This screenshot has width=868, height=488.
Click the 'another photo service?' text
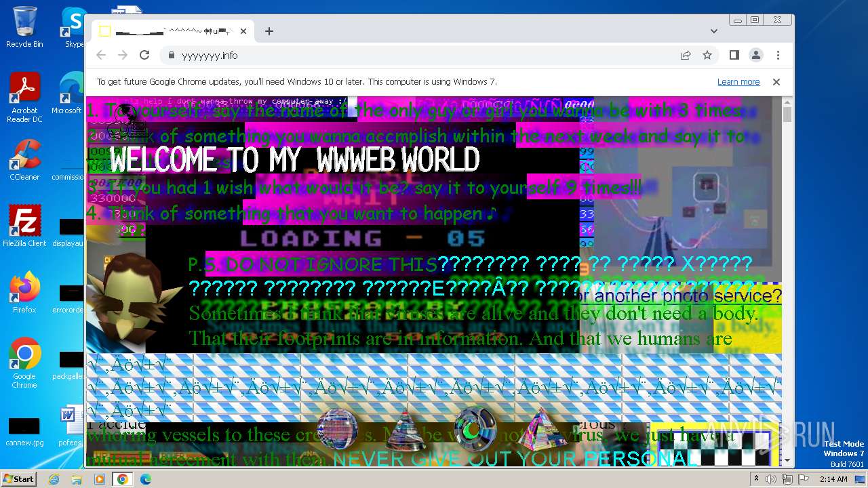pos(688,296)
